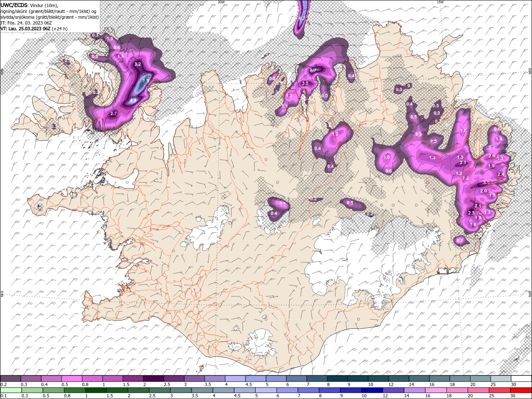Select upper legend row dark purple swatch labeled 2
Image resolution: width=532 pixels, height=399 pixels.
click(153, 379)
